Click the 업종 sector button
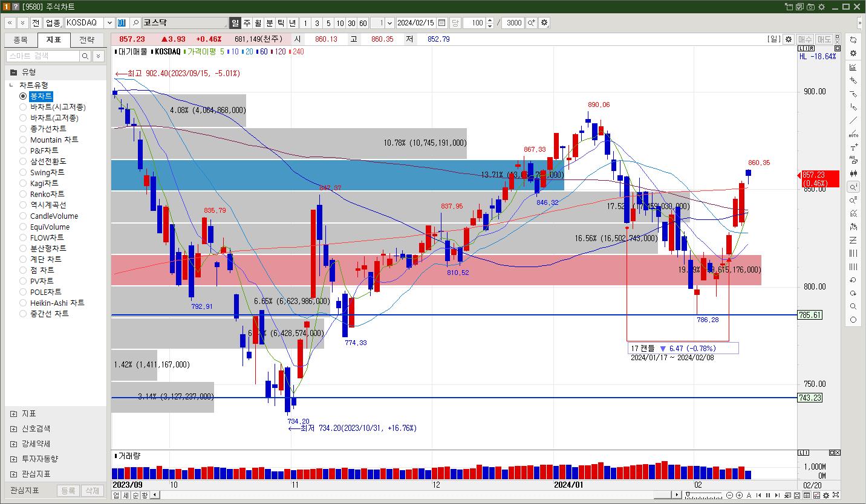 pyautogui.click(x=53, y=23)
